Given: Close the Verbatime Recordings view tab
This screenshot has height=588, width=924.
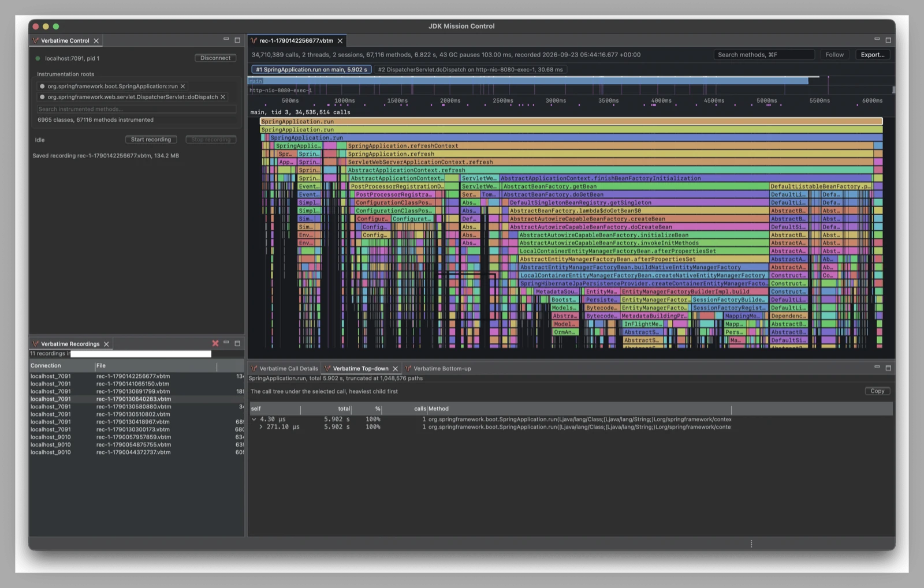Looking at the screenshot, I should point(106,344).
